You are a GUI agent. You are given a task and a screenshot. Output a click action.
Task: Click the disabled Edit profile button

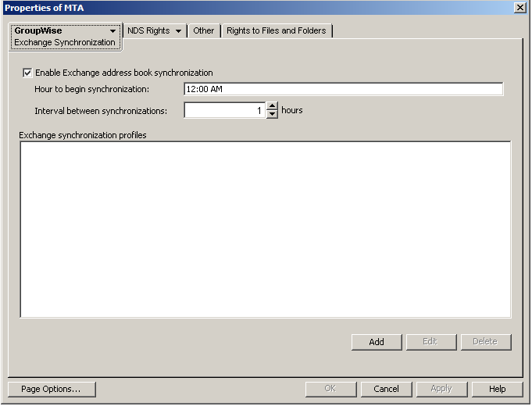(431, 342)
